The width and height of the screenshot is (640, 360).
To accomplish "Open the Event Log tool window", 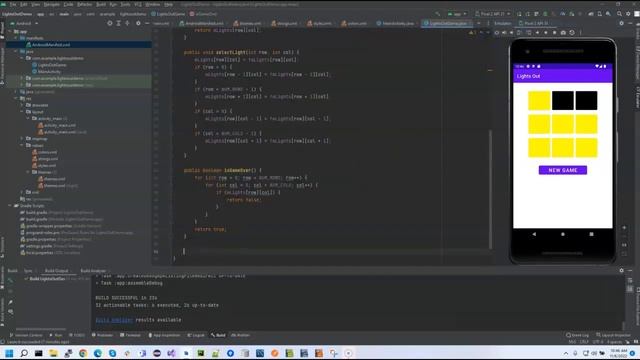I will click(x=577, y=335).
